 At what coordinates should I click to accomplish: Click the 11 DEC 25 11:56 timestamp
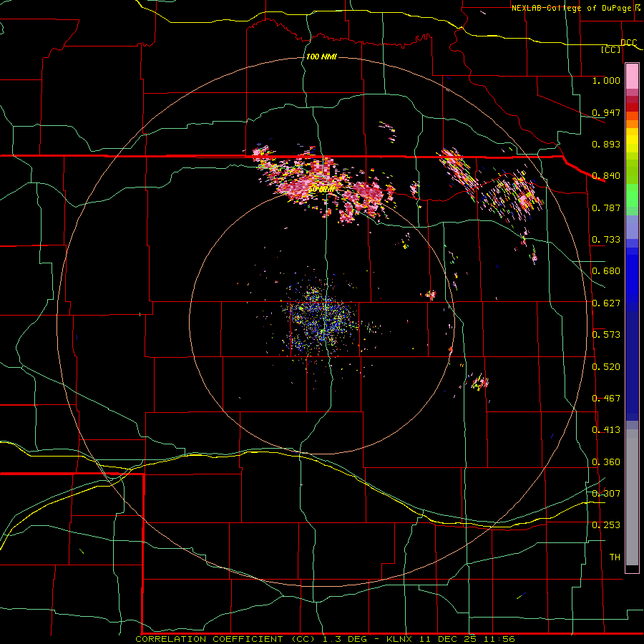click(467, 639)
